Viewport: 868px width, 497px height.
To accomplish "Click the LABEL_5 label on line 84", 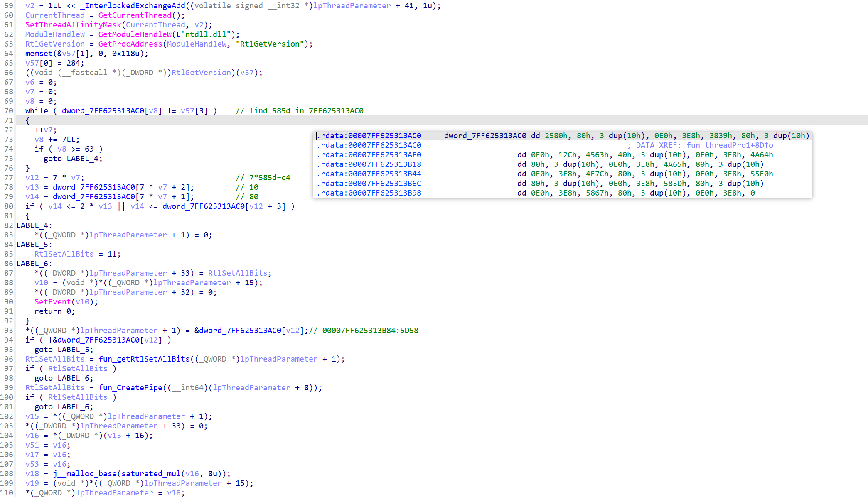I will 33,245.
